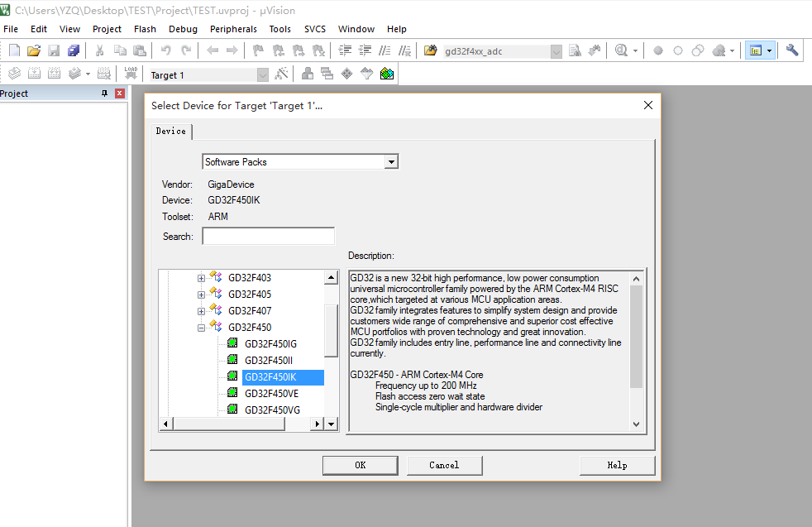Open the File menu
Image resolution: width=812 pixels, height=527 pixels.
11,29
